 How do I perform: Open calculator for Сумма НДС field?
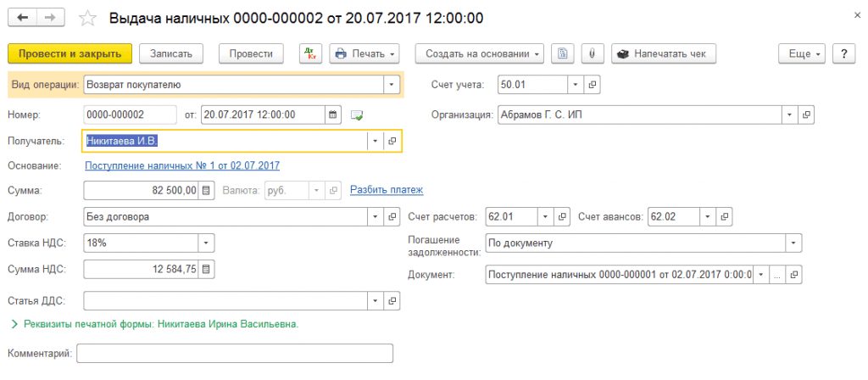click(205, 270)
